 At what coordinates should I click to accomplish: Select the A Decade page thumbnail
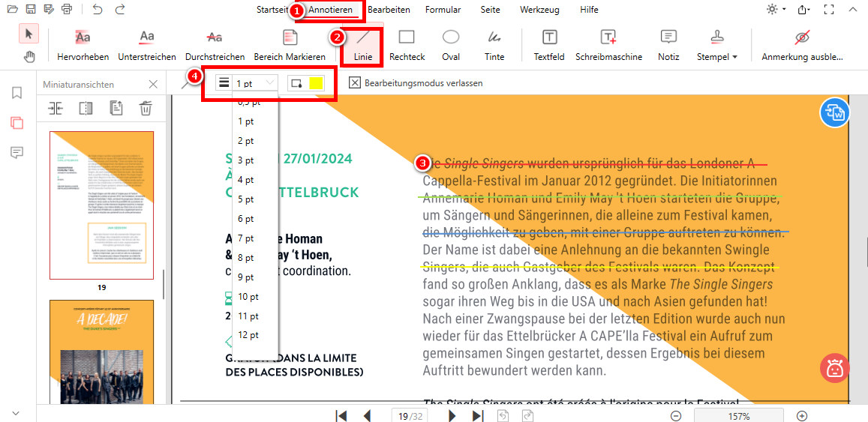(101, 354)
